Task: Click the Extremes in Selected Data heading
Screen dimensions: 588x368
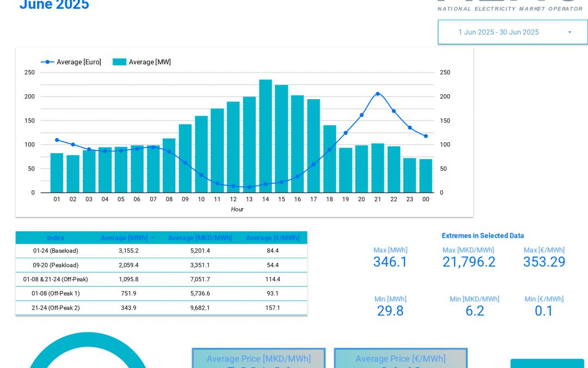Action: pyautogui.click(x=483, y=236)
